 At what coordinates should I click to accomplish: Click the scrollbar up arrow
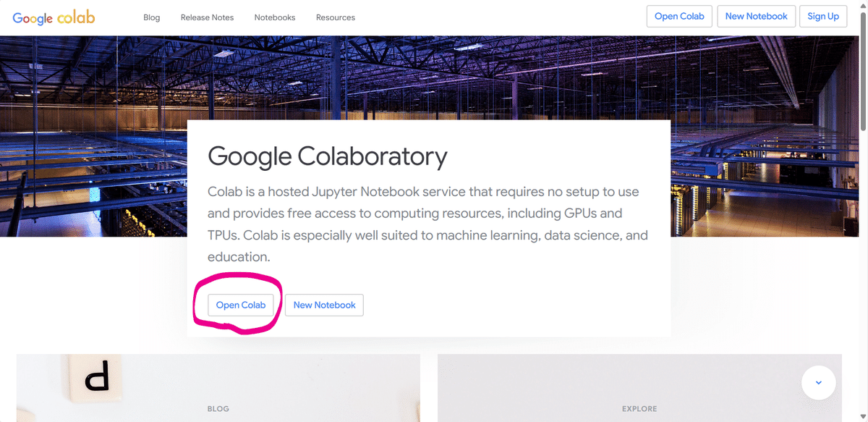pos(862,5)
